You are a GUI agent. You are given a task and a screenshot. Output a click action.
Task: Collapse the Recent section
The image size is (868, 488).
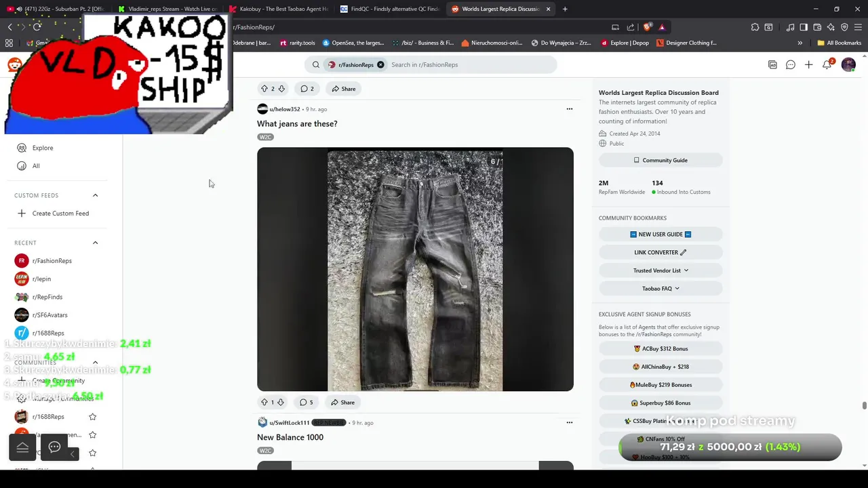click(x=95, y=243)
